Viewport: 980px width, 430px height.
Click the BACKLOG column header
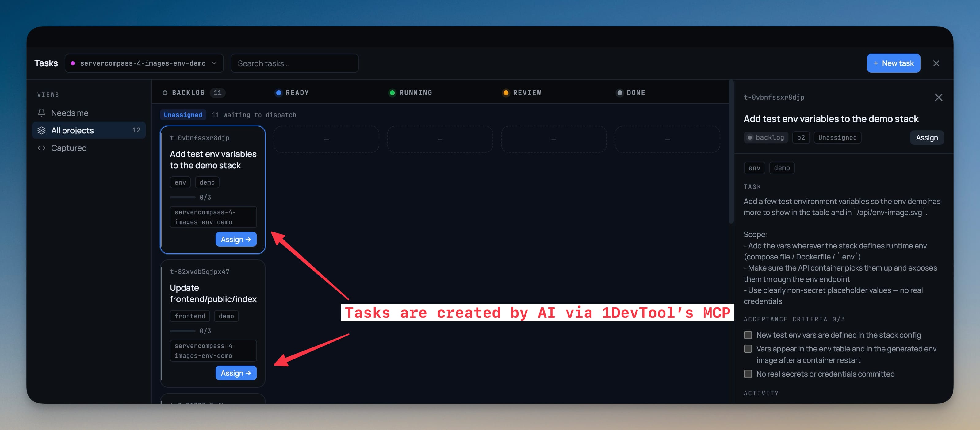188,93
